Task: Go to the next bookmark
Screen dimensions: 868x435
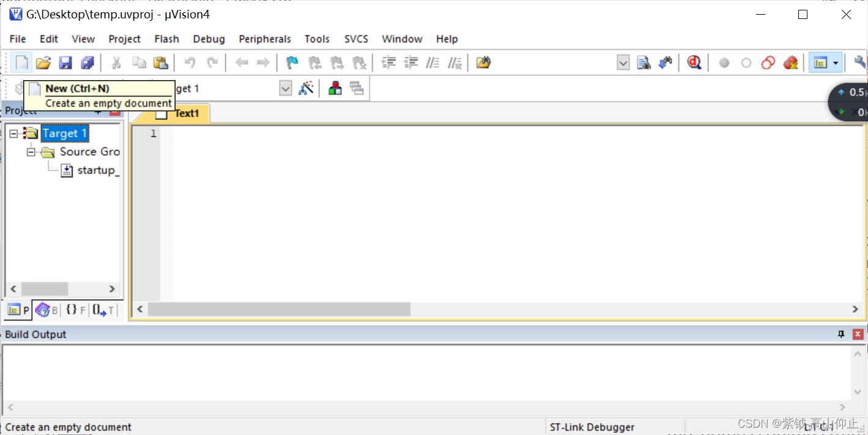Action: (337, 62)
